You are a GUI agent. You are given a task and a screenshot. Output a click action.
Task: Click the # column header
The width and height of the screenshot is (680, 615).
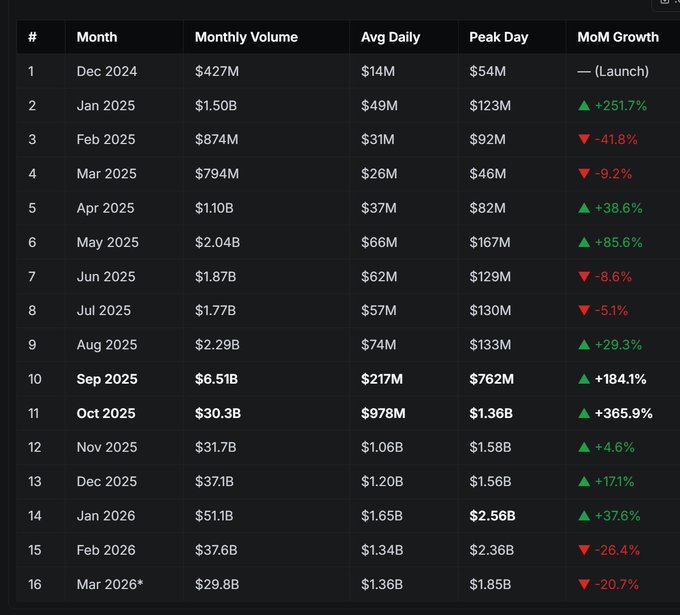click(32, 37)
